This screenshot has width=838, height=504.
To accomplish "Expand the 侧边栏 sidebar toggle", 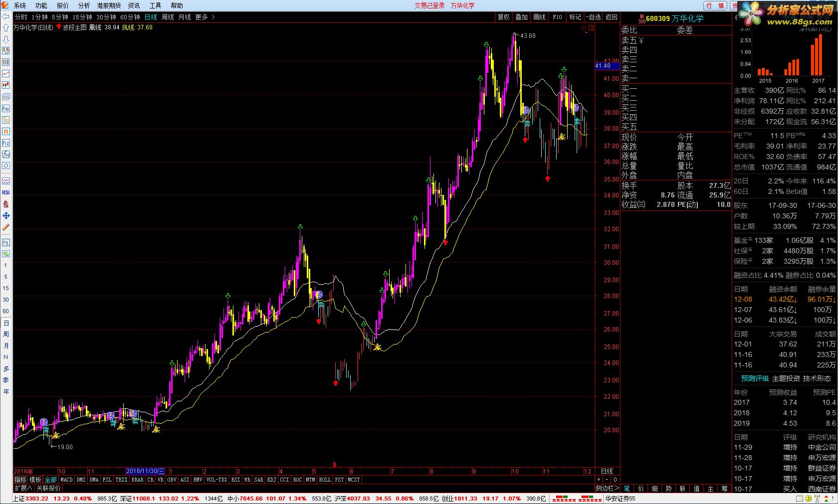I will (x=607, y=488).
